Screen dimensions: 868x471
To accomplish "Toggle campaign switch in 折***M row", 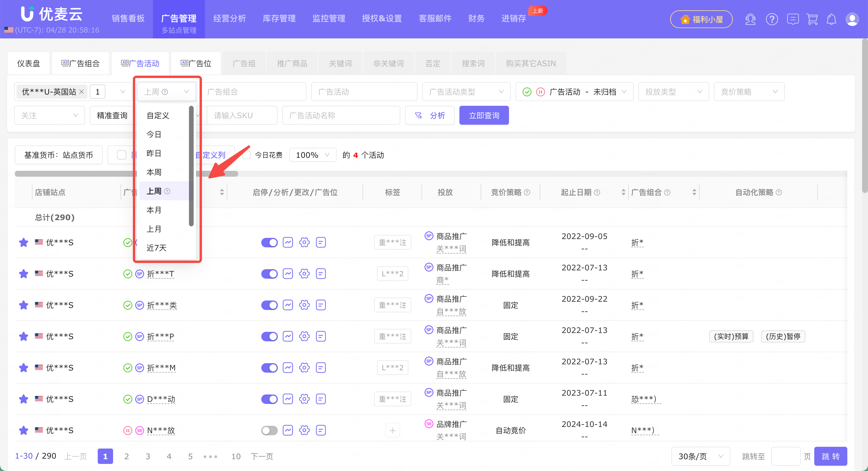I will 269,368.
